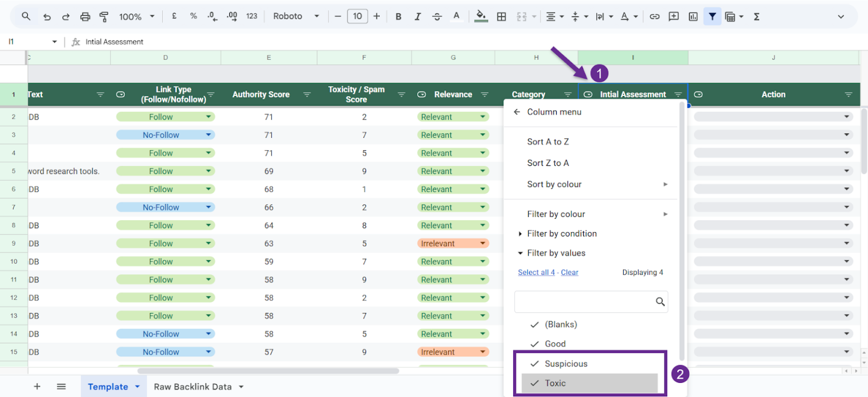Decrease font size minus button
Screen dimensions: 868x397
click(338, 16)
